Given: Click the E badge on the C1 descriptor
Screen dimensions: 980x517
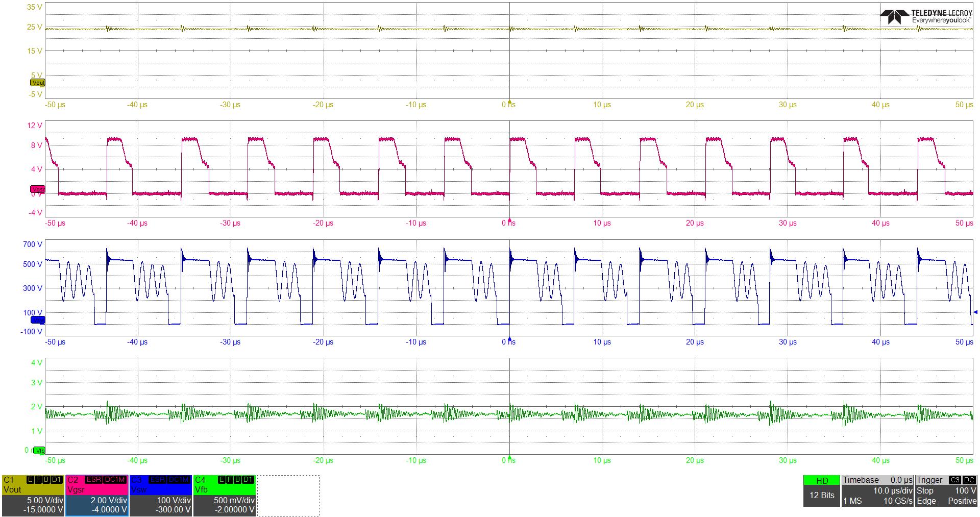Looking at the screenshot, I should pyautogui.click(x=30, y=479).
